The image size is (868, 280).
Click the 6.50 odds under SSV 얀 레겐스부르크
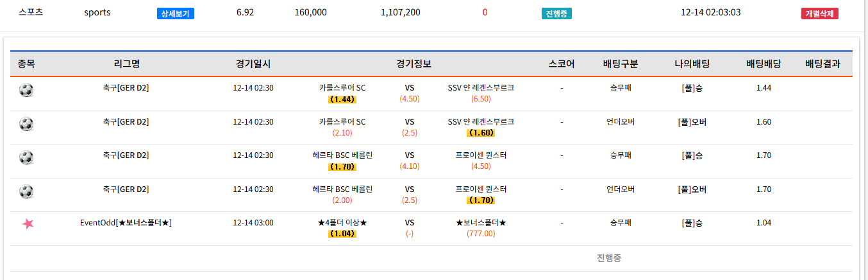point(480,99)
